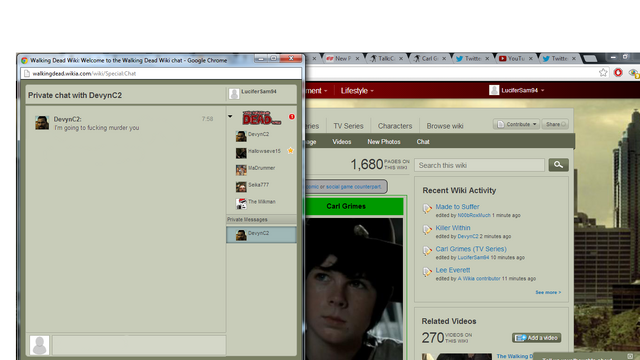
Task: Open DevynC2 avatar in user list
Action: pyautogui.click(x=241, y=136)
